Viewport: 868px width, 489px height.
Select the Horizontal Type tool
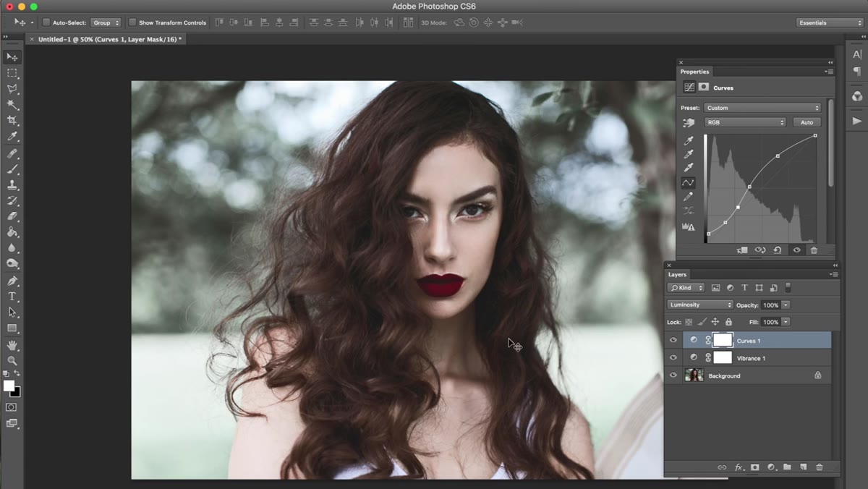click(x=12, y=297)
